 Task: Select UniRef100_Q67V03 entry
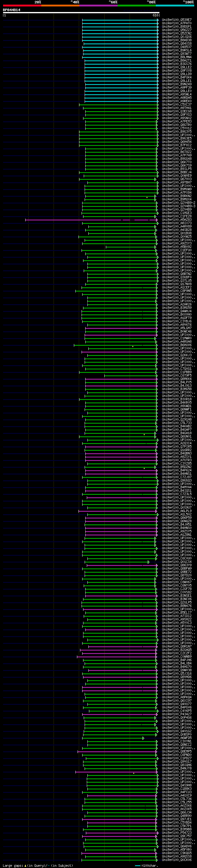pyautogui.click(x=177, y=179)
